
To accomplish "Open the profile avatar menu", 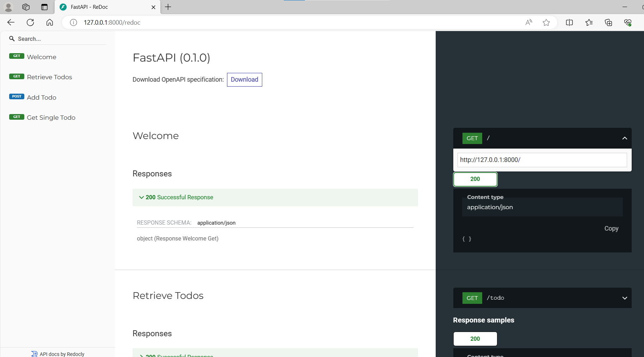I will (x=8, y=7).
